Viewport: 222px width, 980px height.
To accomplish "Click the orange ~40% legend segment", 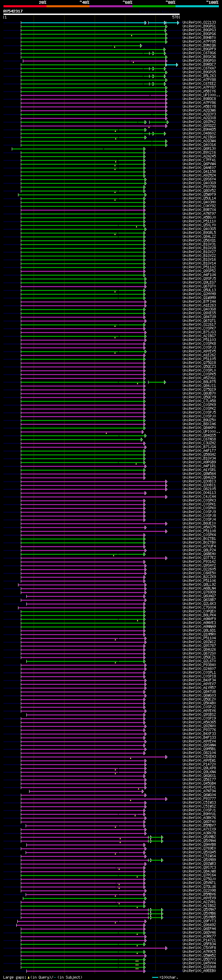I will click(68, 6).
